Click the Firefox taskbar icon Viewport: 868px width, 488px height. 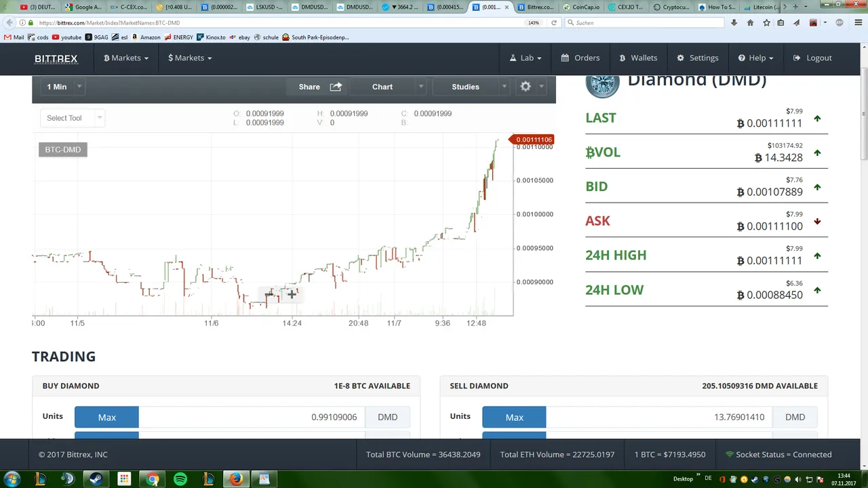pos(235,479)
